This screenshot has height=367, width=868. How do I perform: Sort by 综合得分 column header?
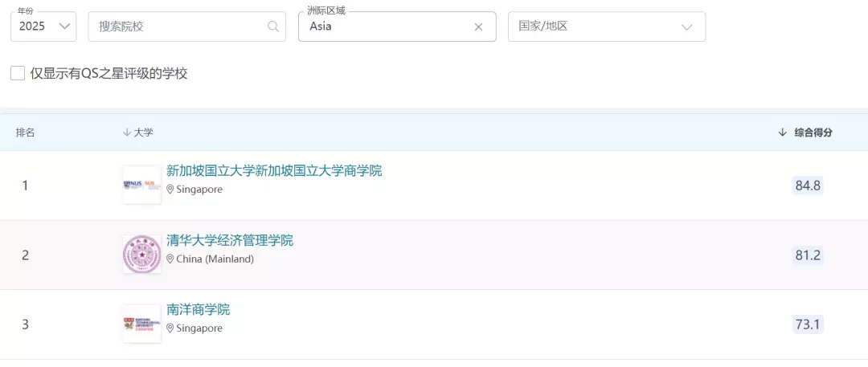pos(805,133)
